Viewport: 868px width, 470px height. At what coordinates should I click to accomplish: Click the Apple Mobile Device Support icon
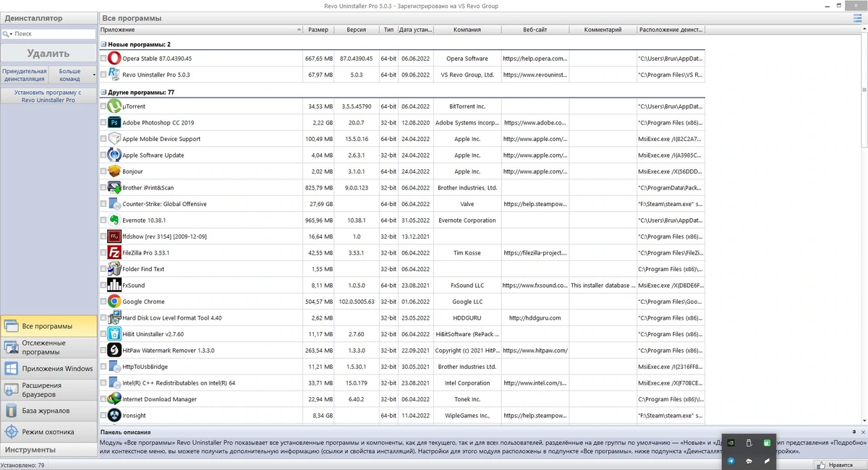[114, 139]
